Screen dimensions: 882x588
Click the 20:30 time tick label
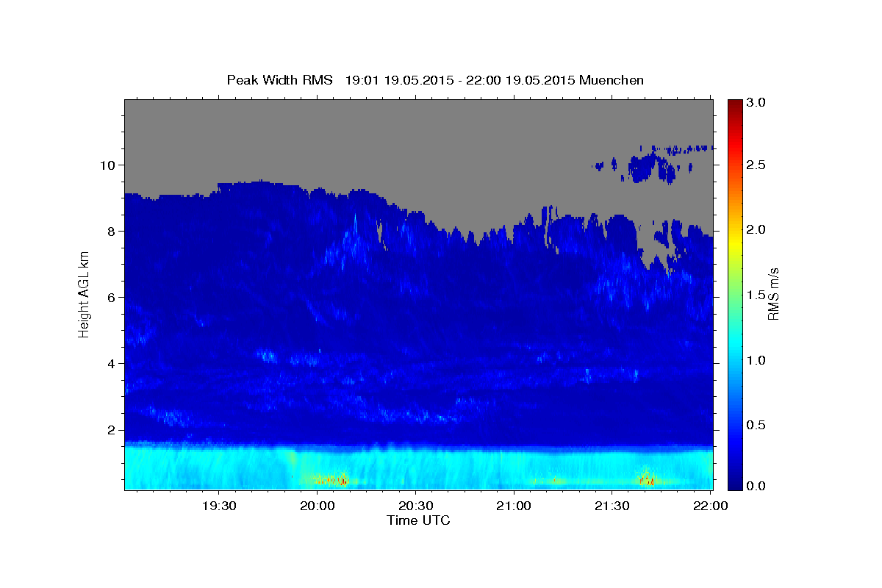[x=415, y=506]
